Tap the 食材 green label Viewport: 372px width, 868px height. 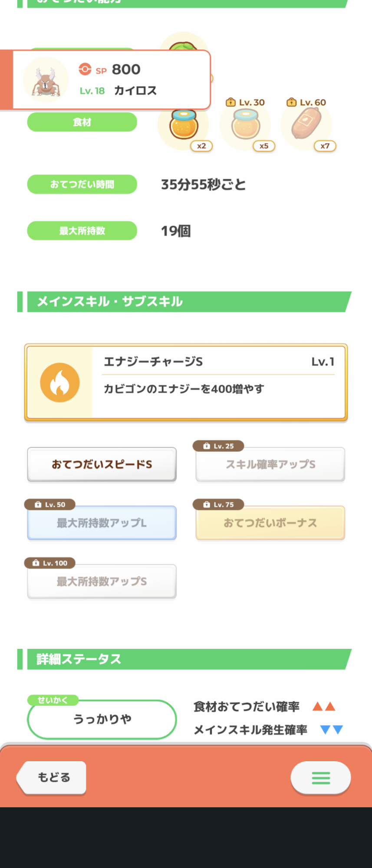[82, 122]
